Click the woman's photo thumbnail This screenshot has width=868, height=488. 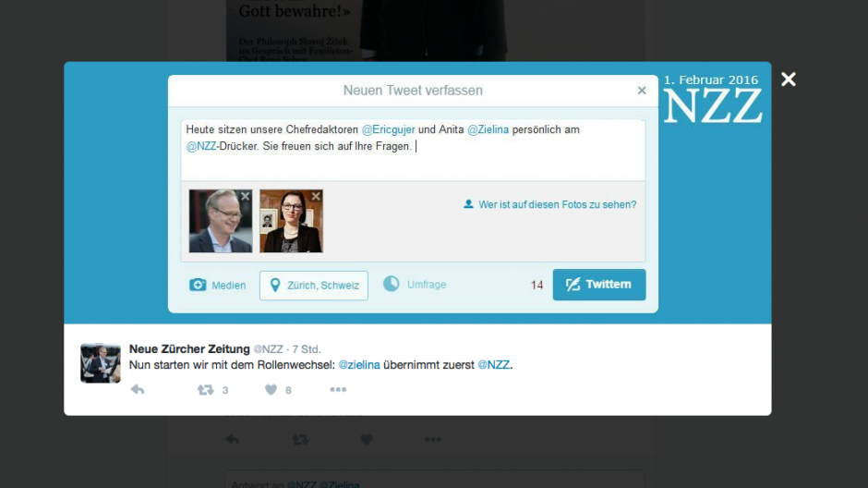click(x=291, y=221)
